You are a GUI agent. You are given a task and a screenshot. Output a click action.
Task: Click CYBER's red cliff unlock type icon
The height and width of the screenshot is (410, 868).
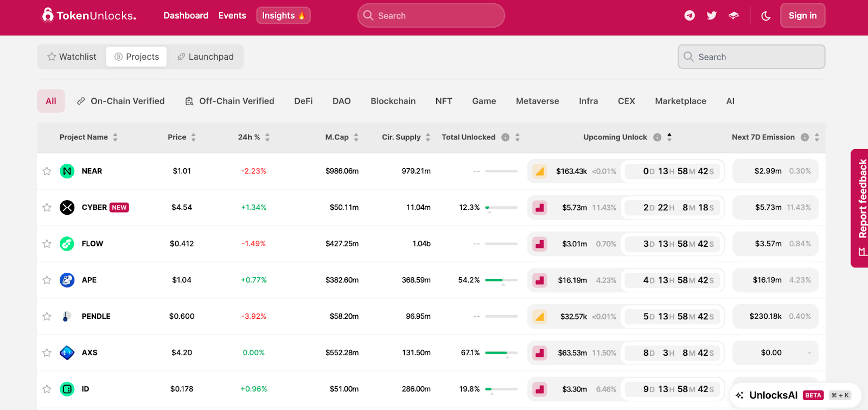(540, 208)
